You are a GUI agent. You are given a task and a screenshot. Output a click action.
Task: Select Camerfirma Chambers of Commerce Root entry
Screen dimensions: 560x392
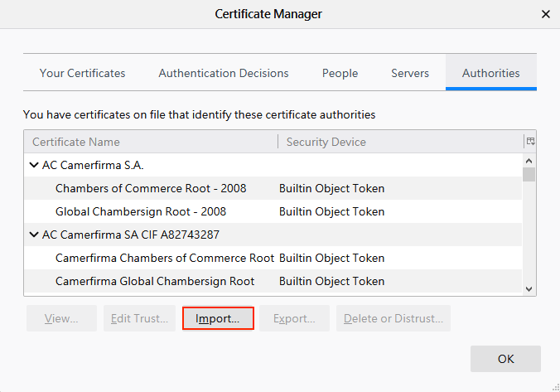tap(164, 258)
